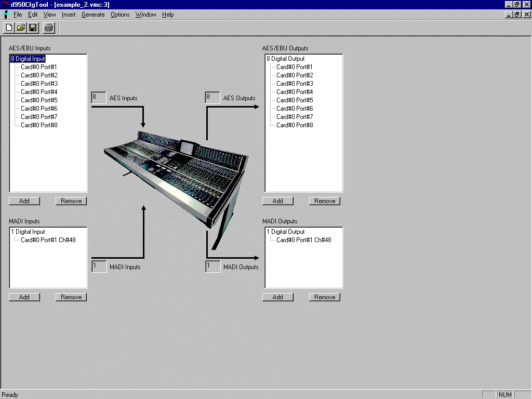Click Remove under MADI Inputs

tap(71, 297)
